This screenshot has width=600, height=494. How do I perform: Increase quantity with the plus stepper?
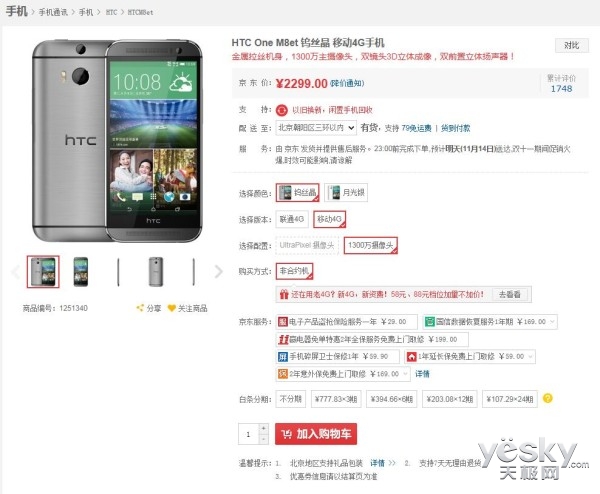point(263,428)
